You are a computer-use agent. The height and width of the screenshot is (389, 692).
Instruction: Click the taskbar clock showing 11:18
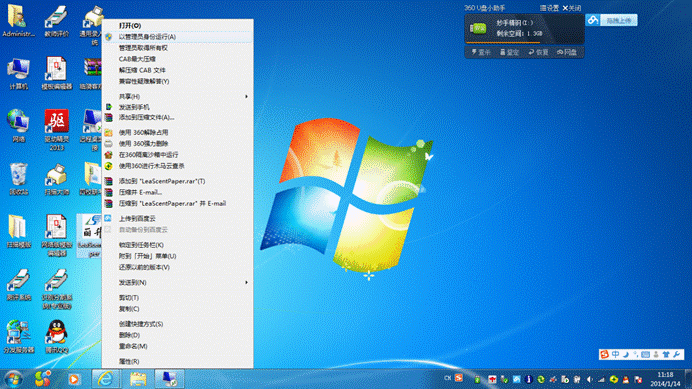tap(665, 379)
